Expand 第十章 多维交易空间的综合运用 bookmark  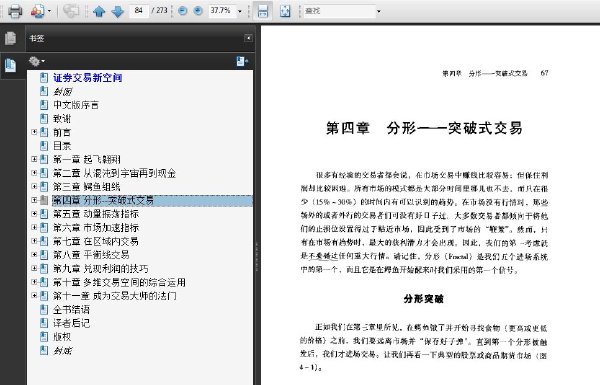[x=34, y=282]
